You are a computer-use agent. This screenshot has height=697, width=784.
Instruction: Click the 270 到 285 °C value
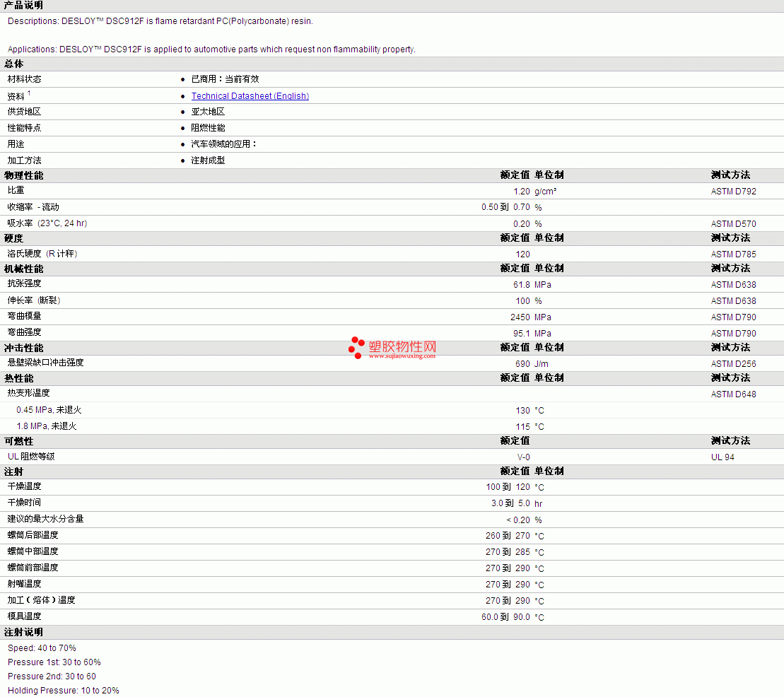(x=515, y=553)
